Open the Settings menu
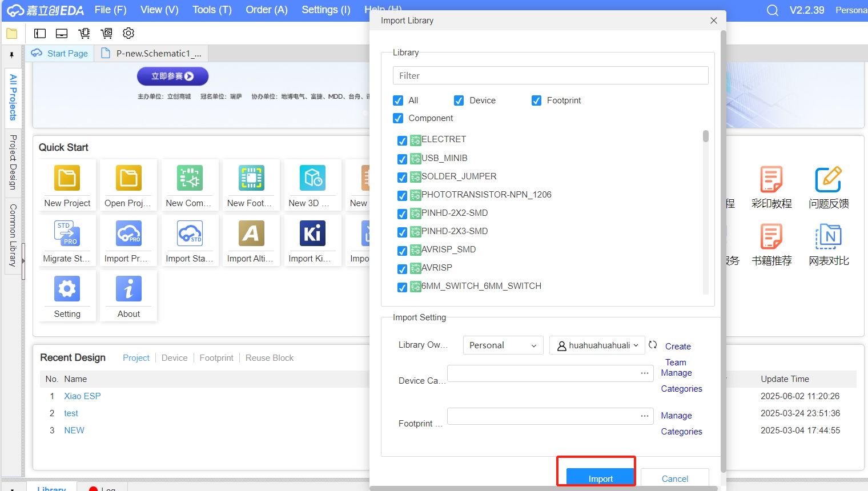868x491 pixels. pos(326,10)
